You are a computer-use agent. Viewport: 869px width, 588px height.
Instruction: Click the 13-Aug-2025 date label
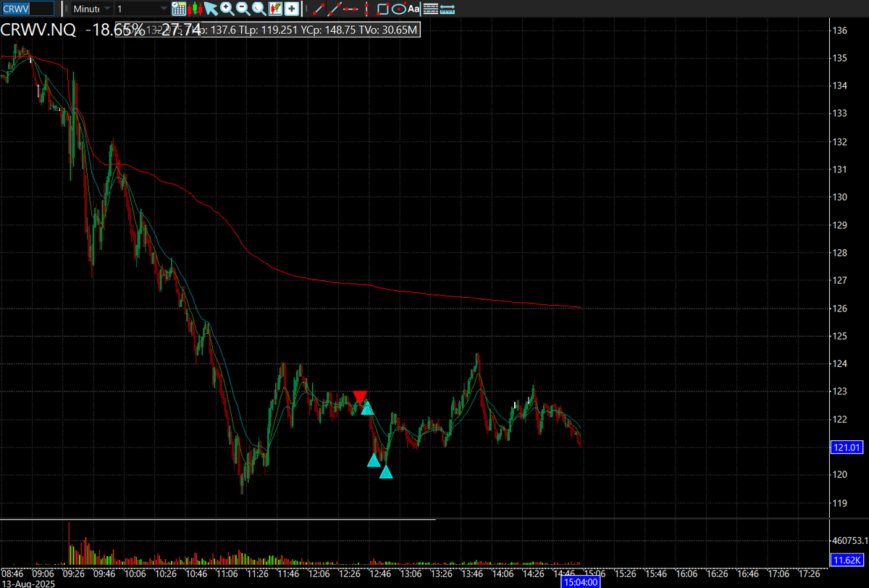pos(27,582)
